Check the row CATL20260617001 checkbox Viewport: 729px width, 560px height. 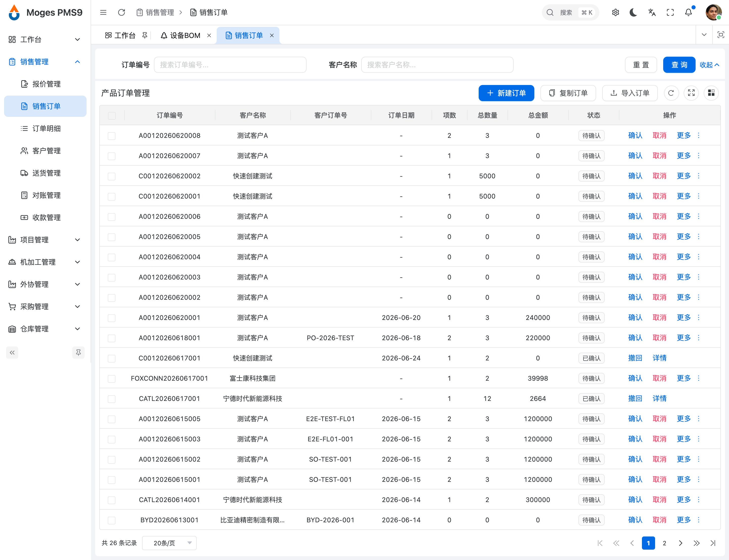pos(112,399)
